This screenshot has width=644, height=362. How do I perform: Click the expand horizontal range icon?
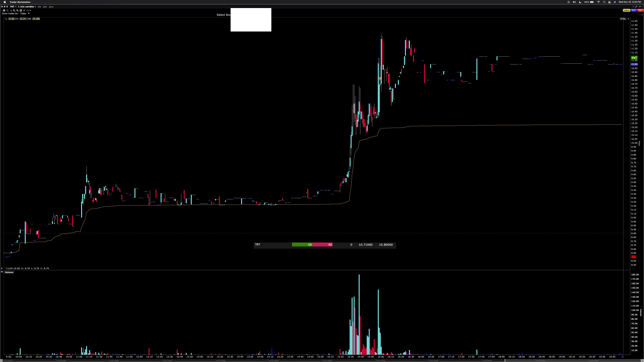coord(24,11)
